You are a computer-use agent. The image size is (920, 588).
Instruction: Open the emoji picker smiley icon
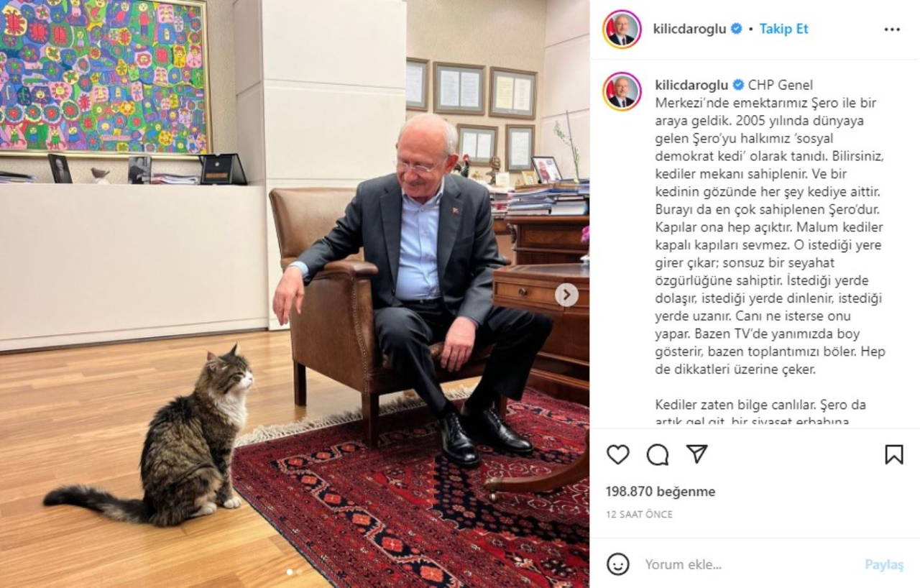coord(617,564)
